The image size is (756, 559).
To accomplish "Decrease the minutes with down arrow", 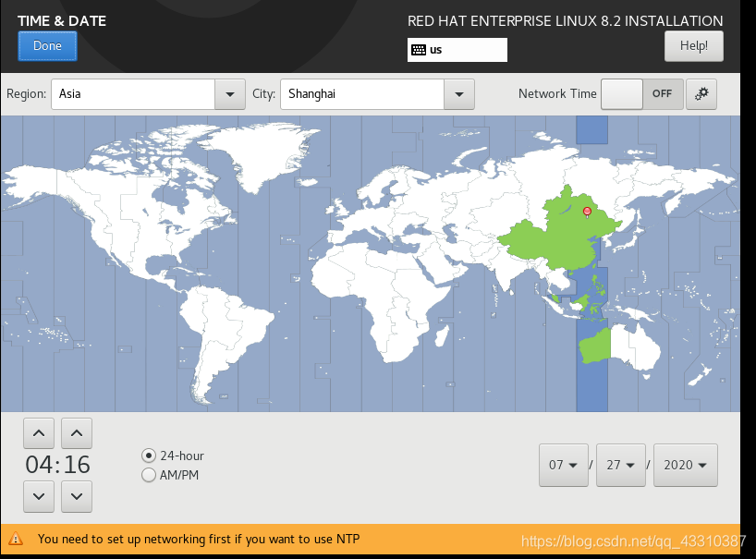I will 77,496.
